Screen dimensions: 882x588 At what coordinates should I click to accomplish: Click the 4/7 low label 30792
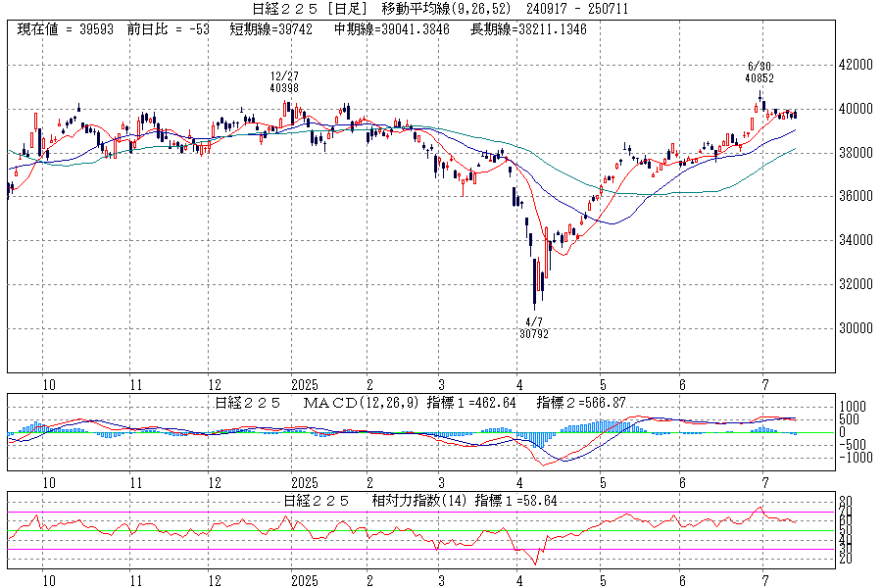pos(533,333)
